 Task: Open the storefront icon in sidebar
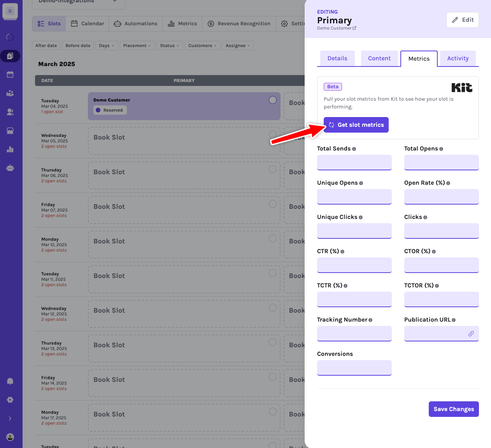[10, 131]
